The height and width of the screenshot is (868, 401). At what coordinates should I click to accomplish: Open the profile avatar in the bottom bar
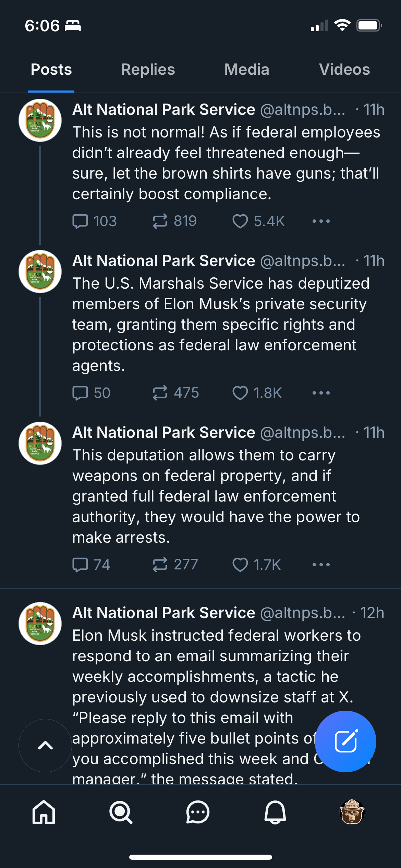tap(352, 812)
